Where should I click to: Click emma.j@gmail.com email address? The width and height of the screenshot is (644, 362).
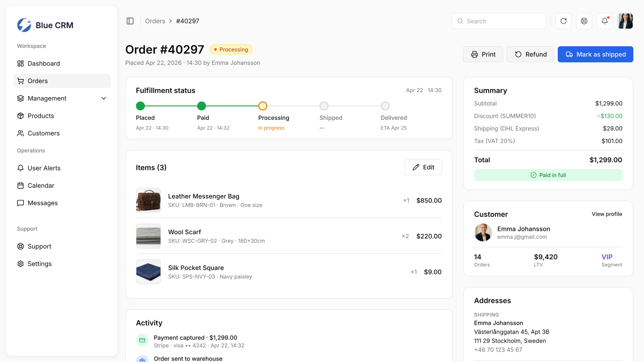tap(522, 237)
